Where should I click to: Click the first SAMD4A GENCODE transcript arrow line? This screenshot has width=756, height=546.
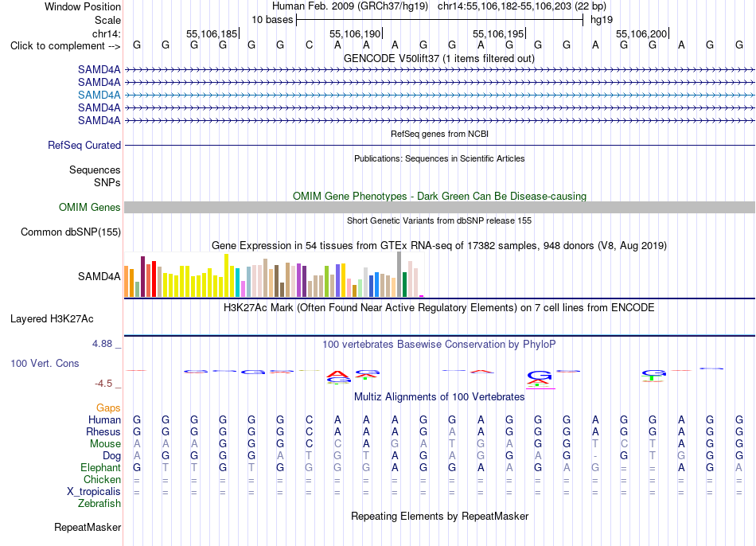click(x=439, y=70)
